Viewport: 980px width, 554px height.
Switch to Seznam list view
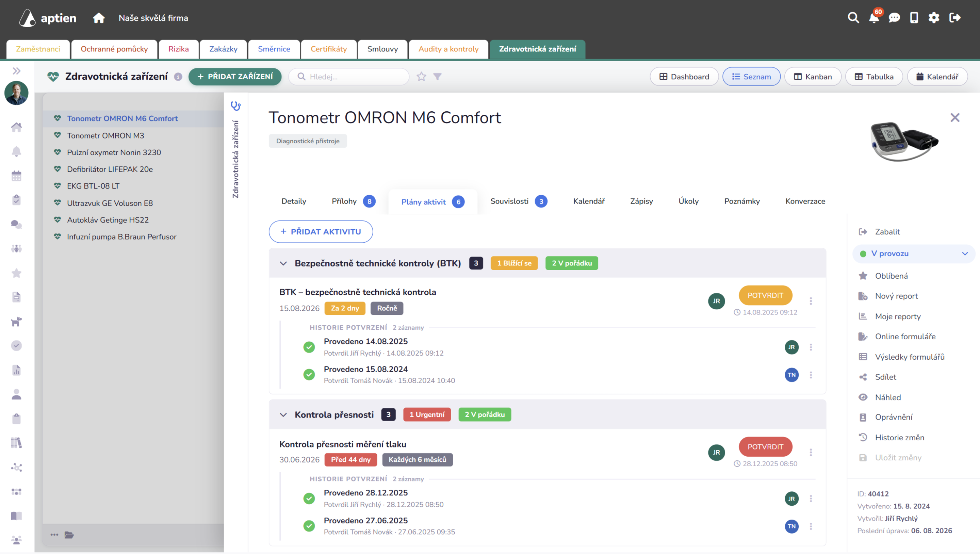tap(751, 77)
